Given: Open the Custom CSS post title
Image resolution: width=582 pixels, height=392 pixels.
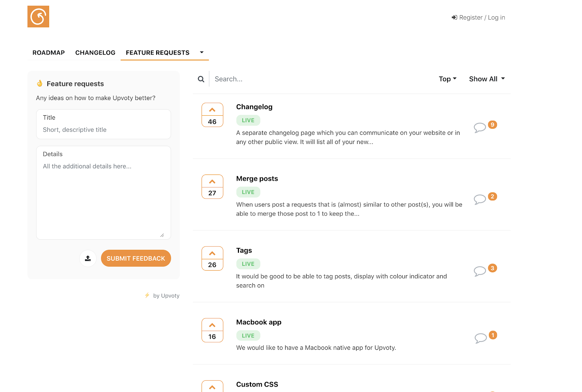Looking at the screenshot, I should [257, 384].
